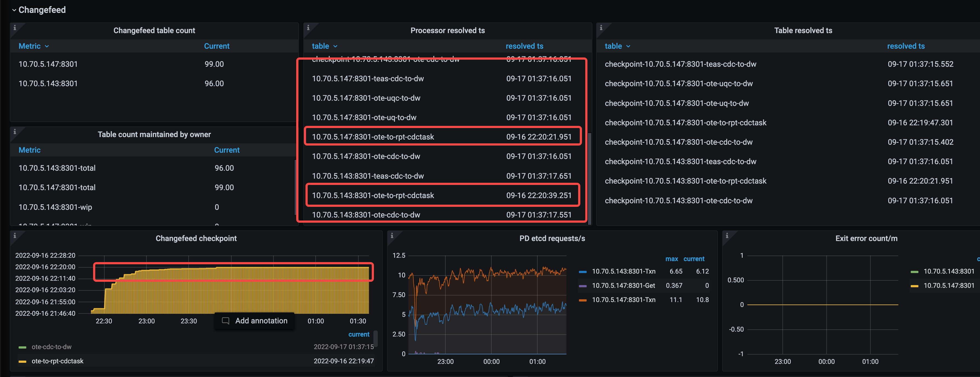Viewport: 980px width, 377px height.
Task: Toggle ote-cdc-to-dw series in checkpoint legend
Action: pos(51,347)
